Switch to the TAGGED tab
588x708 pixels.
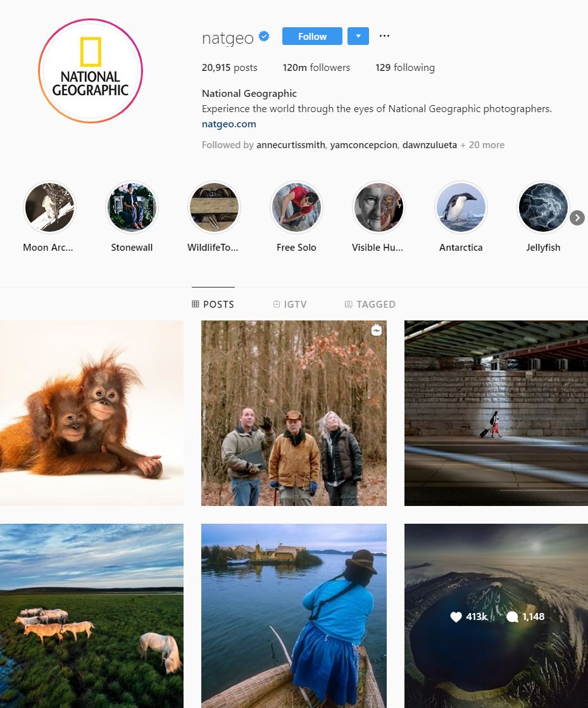pos(370,305)
